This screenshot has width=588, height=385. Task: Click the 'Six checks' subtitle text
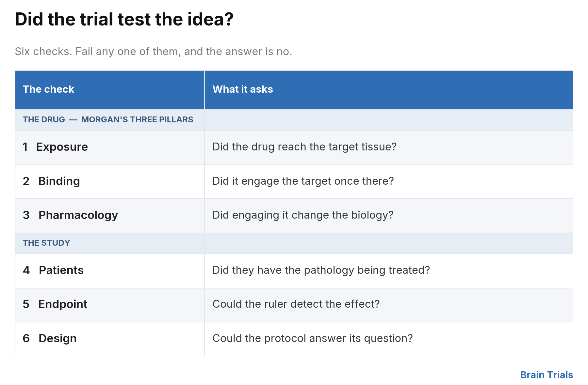[x=154, y=52]
